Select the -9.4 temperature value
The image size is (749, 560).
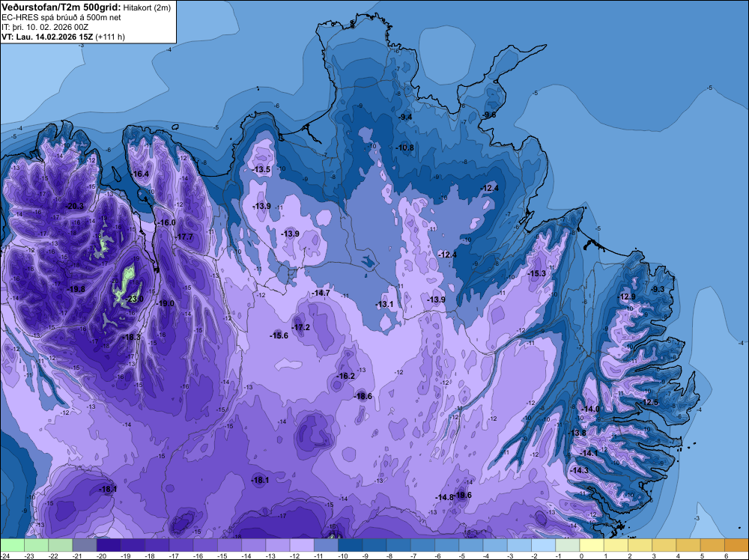[x=405, y=118]
